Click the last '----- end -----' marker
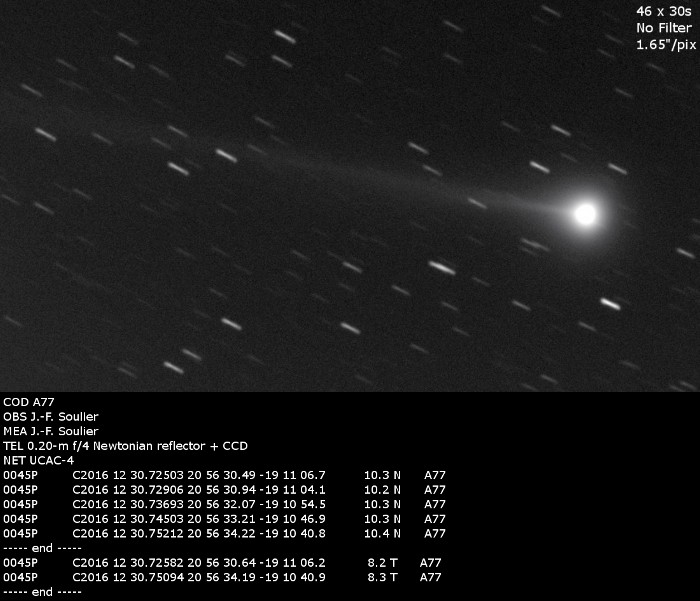The height and width of the screenshot is (601, 700). pos(42,592)
